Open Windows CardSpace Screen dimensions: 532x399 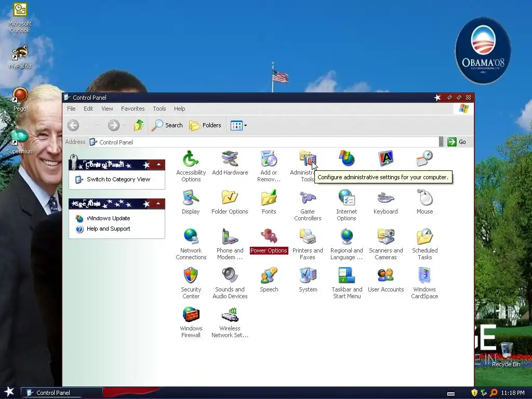pos(424,283)
